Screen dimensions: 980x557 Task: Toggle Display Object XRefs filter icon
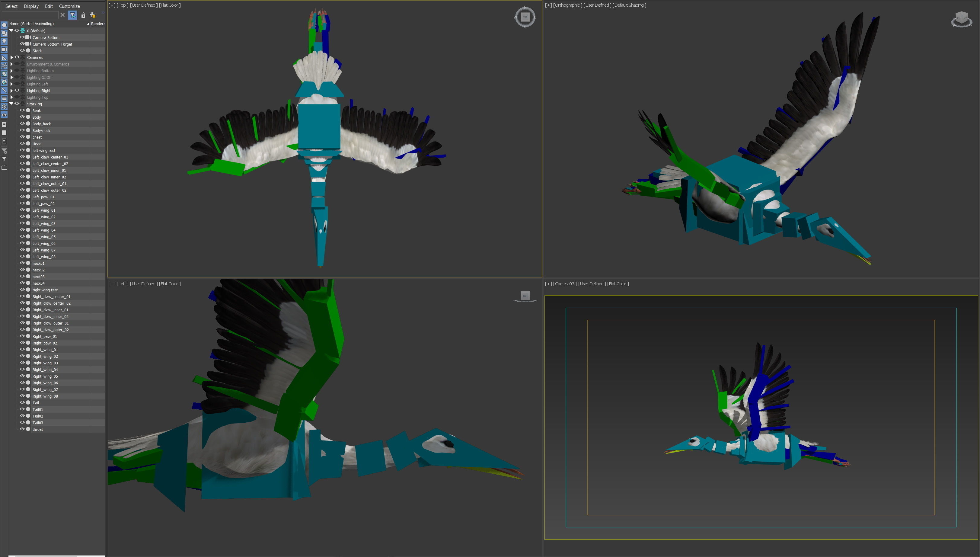(x=4, y=82)
